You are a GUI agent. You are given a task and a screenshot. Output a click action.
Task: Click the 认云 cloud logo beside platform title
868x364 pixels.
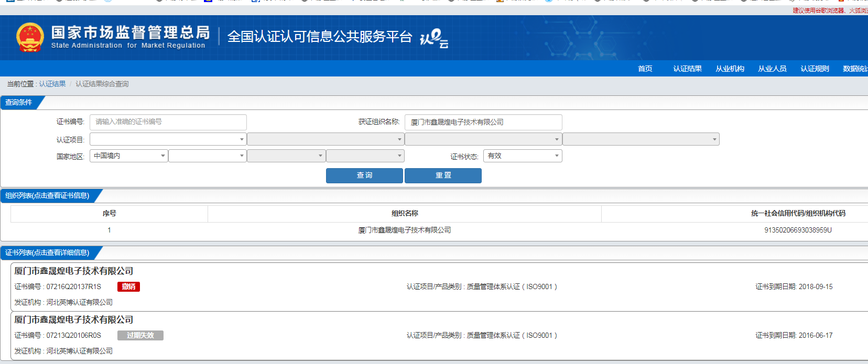coord(434,38)
